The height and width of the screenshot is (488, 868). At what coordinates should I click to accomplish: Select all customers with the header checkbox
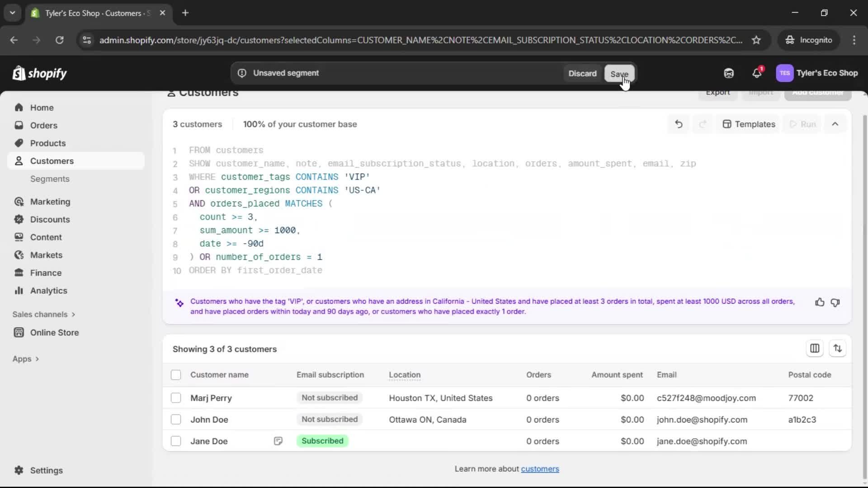pyautogui.click(x=175, y=375)
